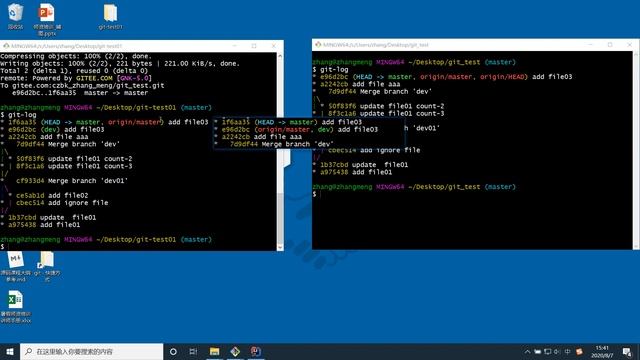640x360 pixels.
Task: Click '50f83f6 update file01 count-2' in left terminal
Action: pyautogui.click(x=74, y=159)
